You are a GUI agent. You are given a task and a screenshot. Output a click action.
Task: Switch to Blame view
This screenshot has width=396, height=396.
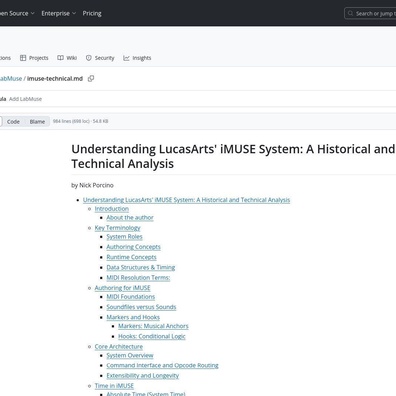tap(37, 122)
